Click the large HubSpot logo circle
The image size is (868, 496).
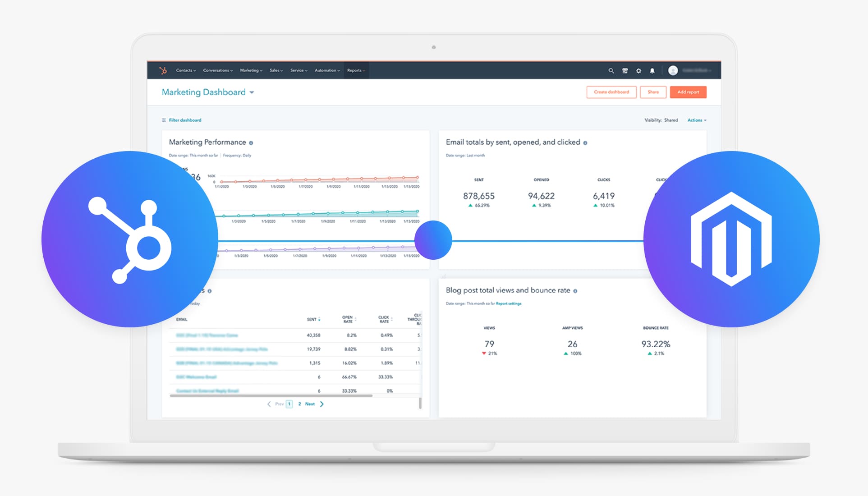coord(130,239)
